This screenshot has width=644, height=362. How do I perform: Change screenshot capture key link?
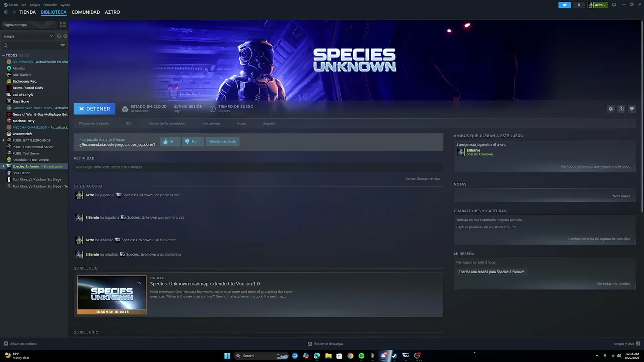tap(599, 239)
